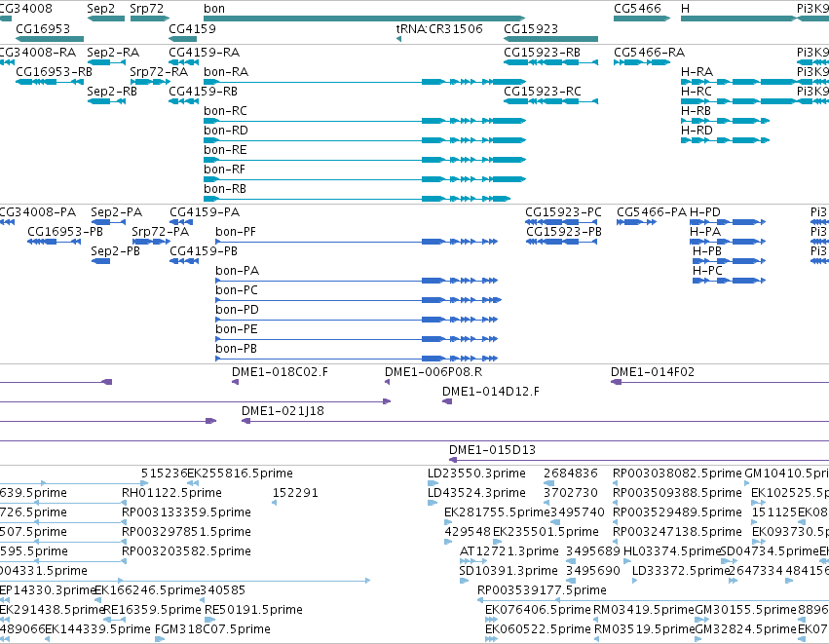Click the DME1-014D12.F clone marker
This screenshot has width=829, height=644.
[x=447, y=401]
